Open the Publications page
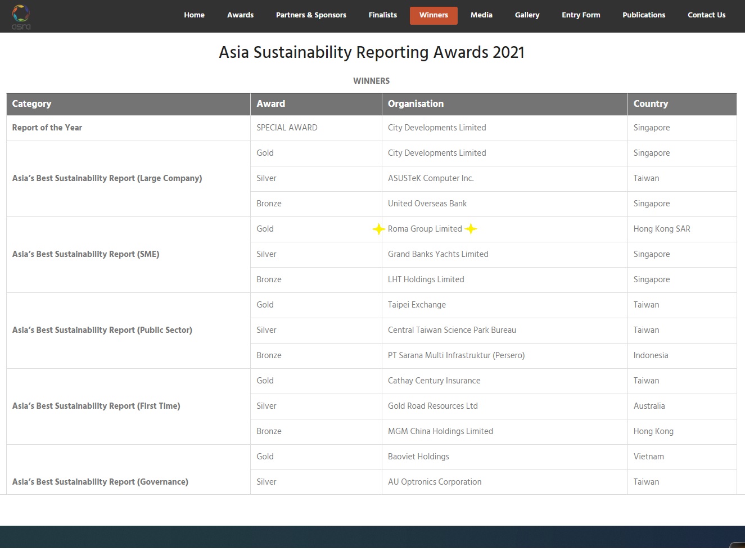Viewport: 745px width, 560px height. [644, 15]
